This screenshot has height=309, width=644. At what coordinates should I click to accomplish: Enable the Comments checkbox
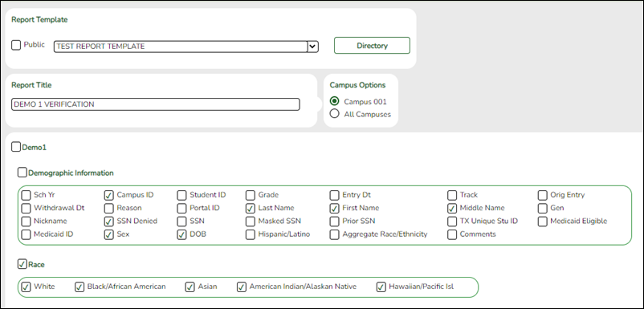452,234
